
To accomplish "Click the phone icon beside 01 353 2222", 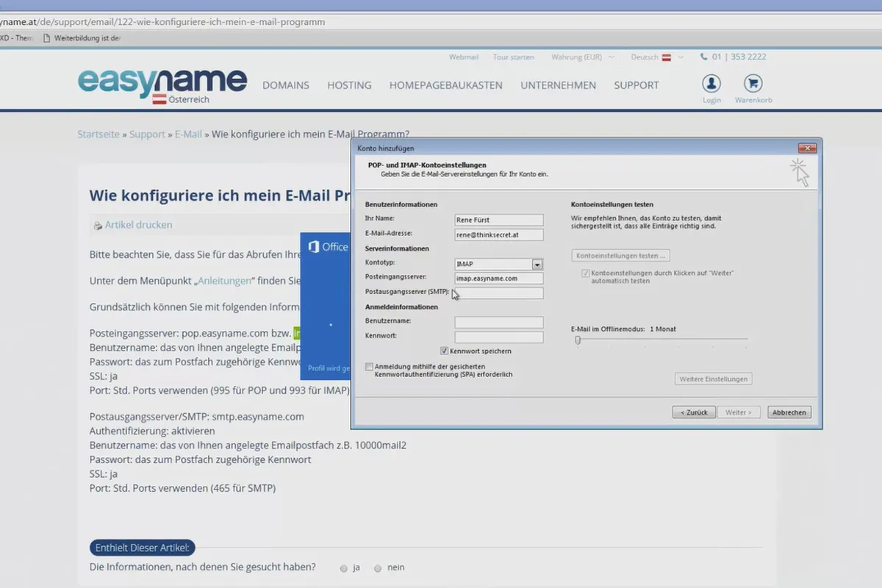I will [704, 57].
